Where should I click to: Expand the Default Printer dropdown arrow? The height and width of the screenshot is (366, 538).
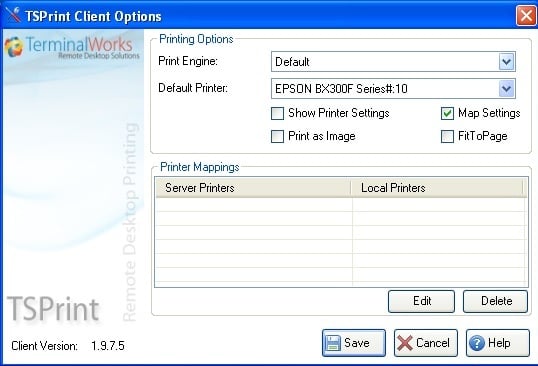(x=506, y=89)
